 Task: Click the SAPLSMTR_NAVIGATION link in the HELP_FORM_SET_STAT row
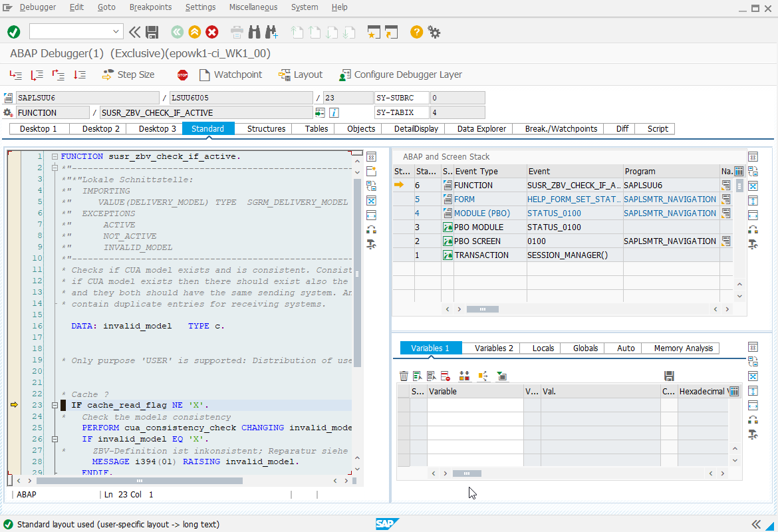[670, 199]
